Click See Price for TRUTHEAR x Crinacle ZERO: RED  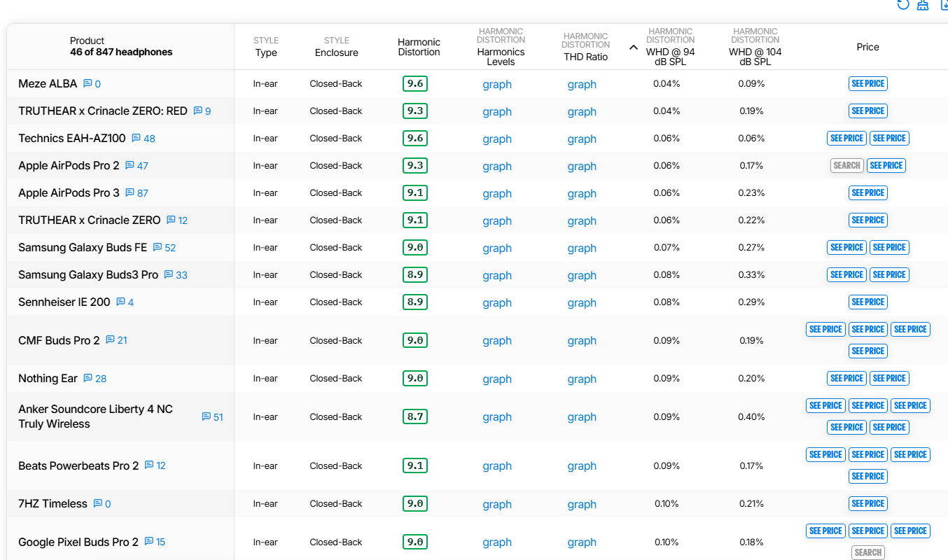pyautogui.click(x=868, y=111)
